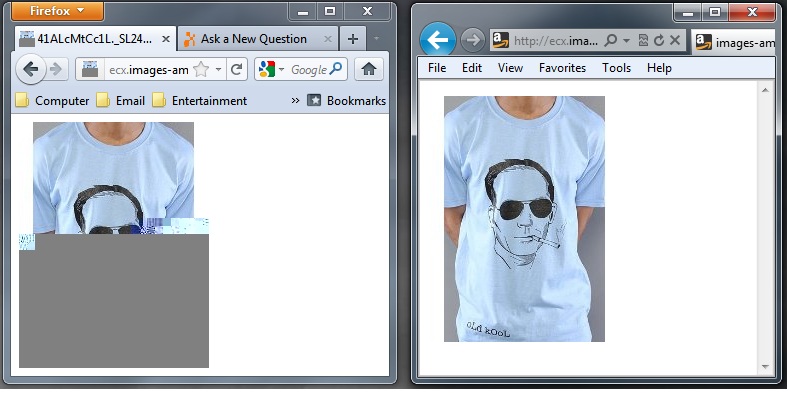Click the Google search magnifier icon
Image resolution: width=789 pixels, height=393 pixels.
click(336, 69)
